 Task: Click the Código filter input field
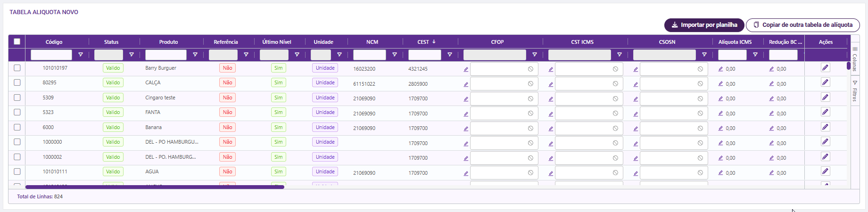(x=51, y=55)
